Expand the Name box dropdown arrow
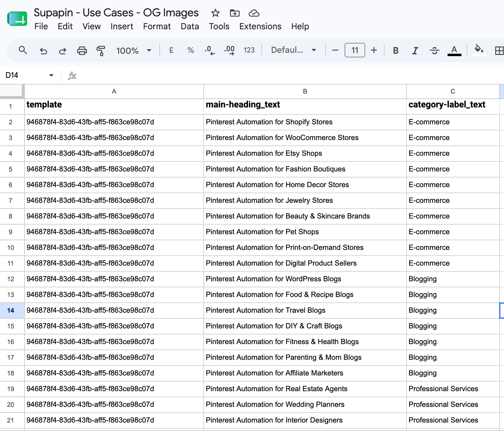This screenshot has width=504, height=431. (51, 75)
